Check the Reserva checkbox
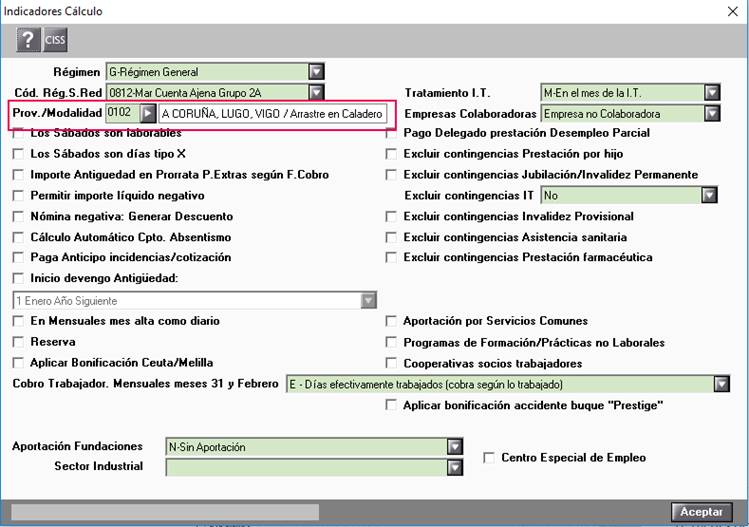Viewport: 749px width, 527px height. click(18, 342)
